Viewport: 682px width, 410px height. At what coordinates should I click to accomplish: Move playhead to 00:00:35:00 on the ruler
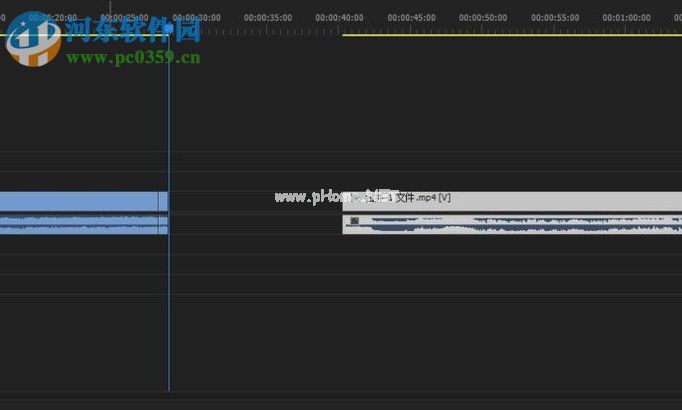click(x=268, y=19)
